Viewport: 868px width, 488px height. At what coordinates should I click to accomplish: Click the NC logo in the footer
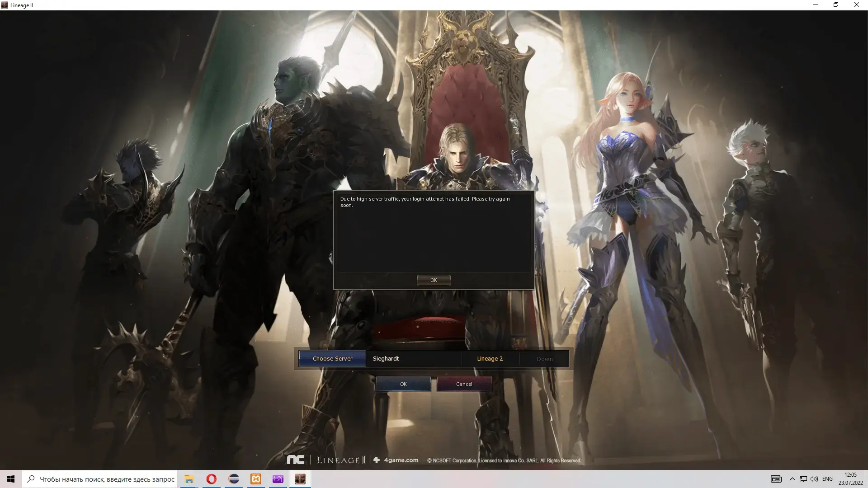(x=296, y=460)
